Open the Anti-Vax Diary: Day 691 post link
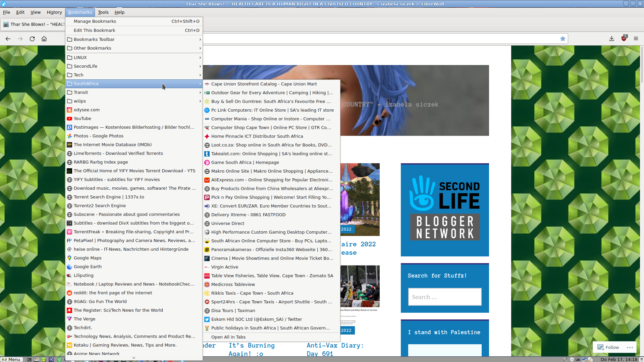Image resolution: width=644 pixels, height=362 pixels. pos(335,349)
